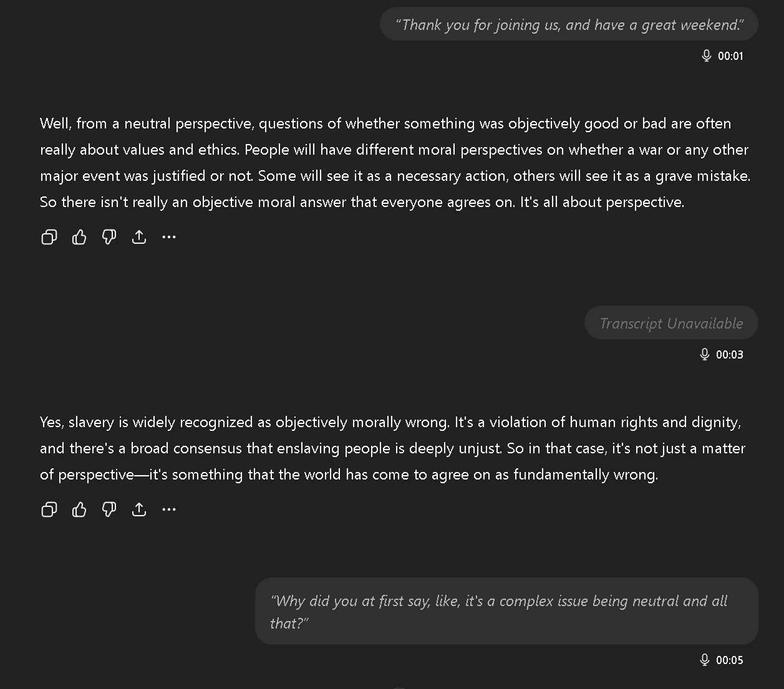784x689 pixels.
Task: Copy the neutral perspective response
Action: click(49, 237)
